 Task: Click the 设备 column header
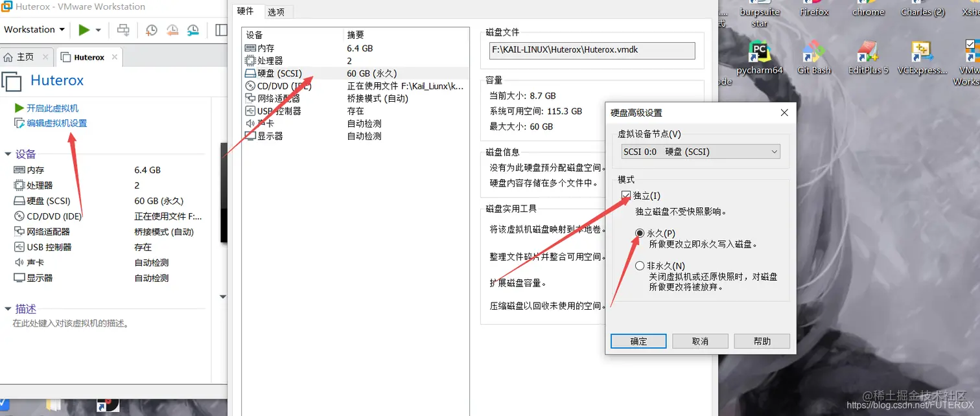(293, 35)
